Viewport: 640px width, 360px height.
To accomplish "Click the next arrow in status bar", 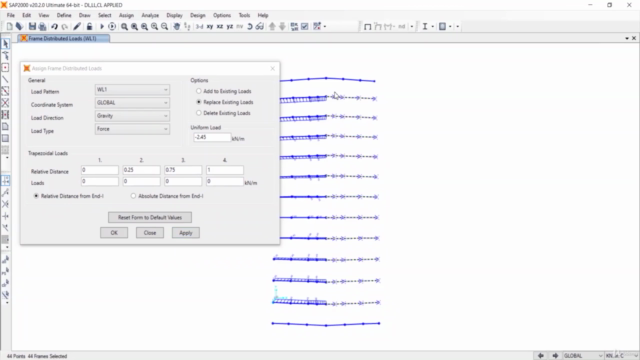I will click(555, 356).
